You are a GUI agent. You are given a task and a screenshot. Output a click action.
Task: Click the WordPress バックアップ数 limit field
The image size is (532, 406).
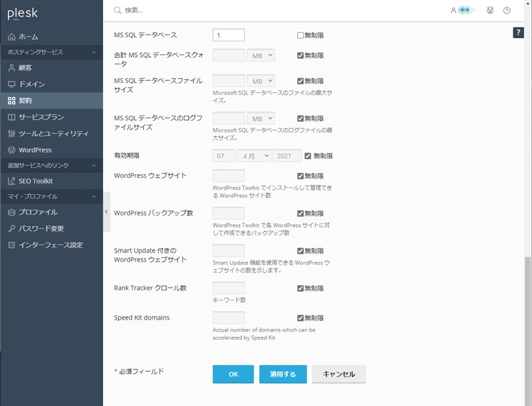point(229,213)
